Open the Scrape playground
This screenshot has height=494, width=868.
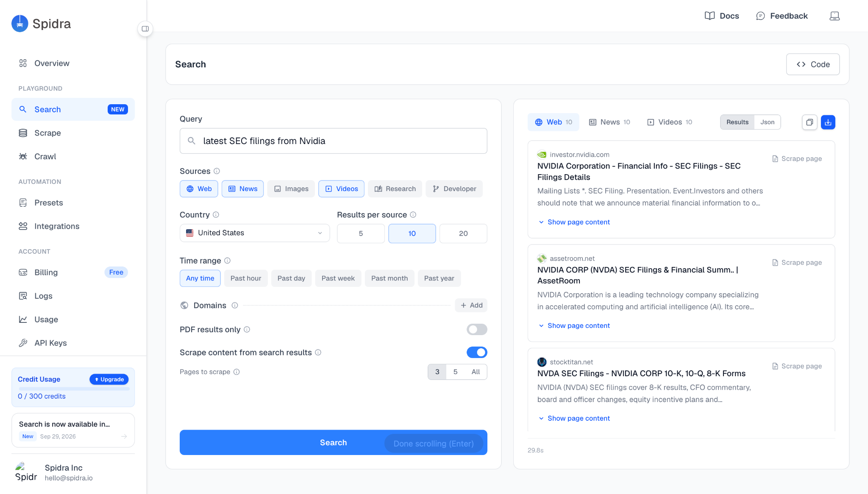tap(73, 133)
